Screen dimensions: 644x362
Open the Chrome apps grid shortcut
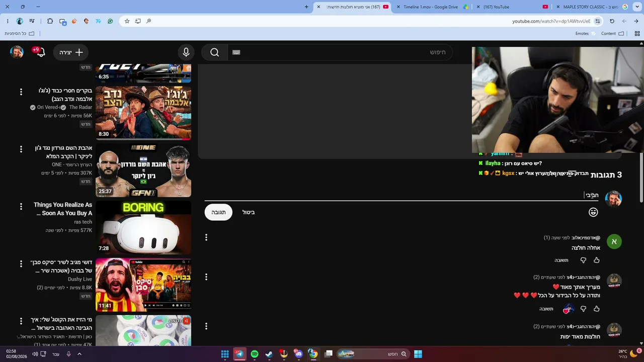click(637, 34)
